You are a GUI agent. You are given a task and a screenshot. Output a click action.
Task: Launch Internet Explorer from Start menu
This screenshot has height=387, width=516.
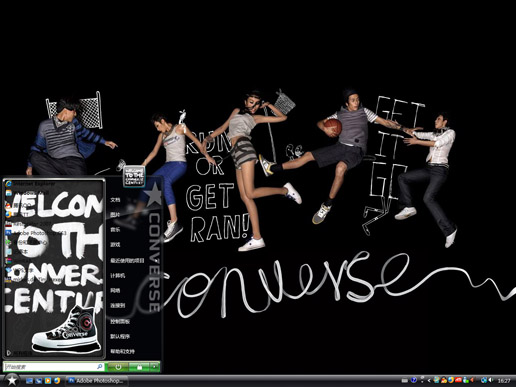[x=32, y=184]
